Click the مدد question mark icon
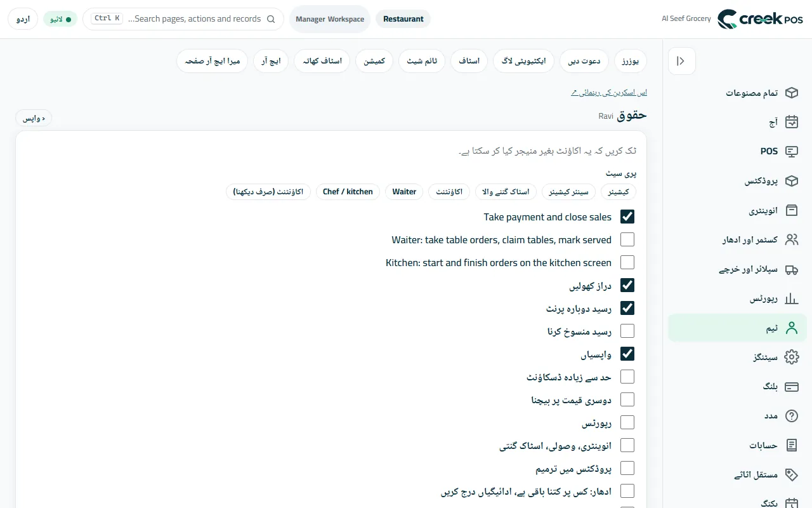Viewport: 812px width, 508px height. point(791,416)
